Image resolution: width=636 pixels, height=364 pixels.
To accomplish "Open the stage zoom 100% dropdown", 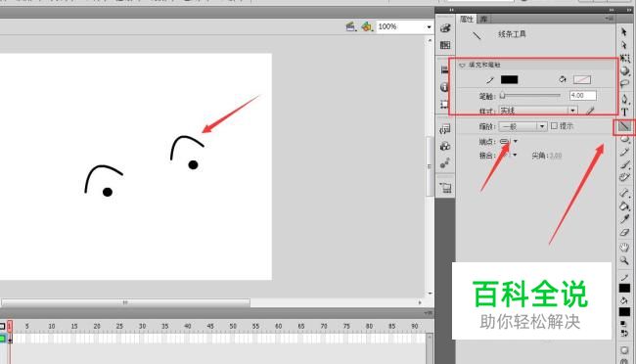I will [429, 27].
